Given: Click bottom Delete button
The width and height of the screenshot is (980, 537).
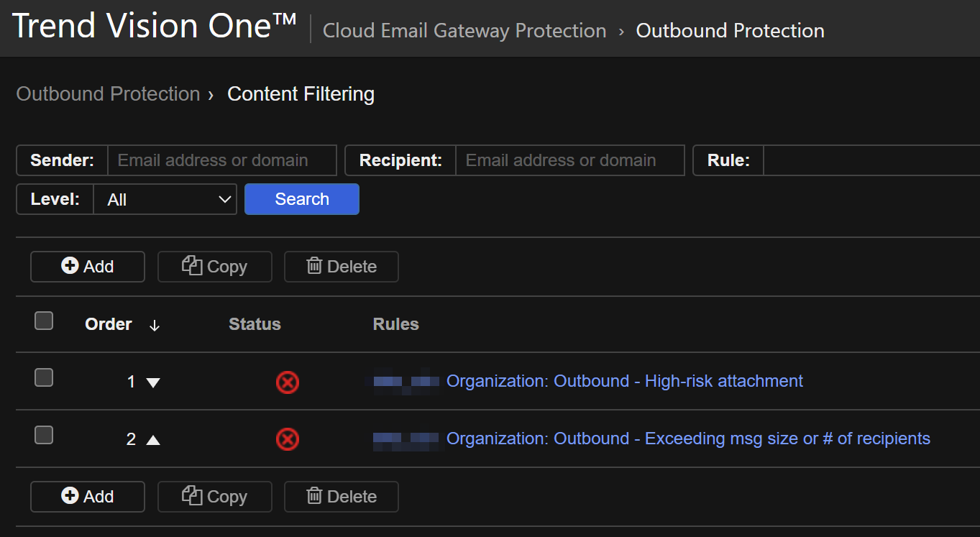Looking at the screenshot, I should (342, 497).
